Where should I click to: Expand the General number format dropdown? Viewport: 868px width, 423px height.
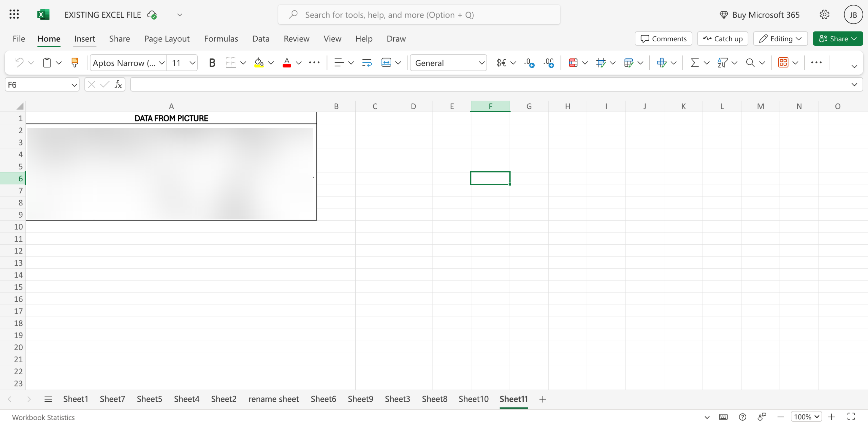(481, 63)
